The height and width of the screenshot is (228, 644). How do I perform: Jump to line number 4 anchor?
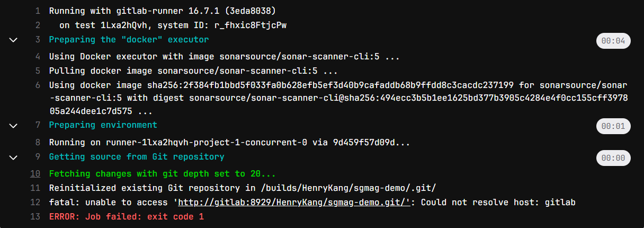38,56
